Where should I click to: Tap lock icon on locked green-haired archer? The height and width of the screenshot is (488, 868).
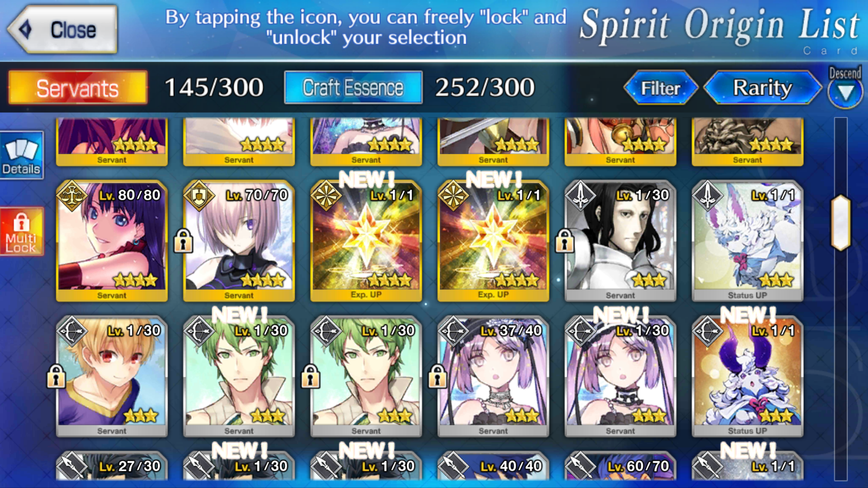310,376
